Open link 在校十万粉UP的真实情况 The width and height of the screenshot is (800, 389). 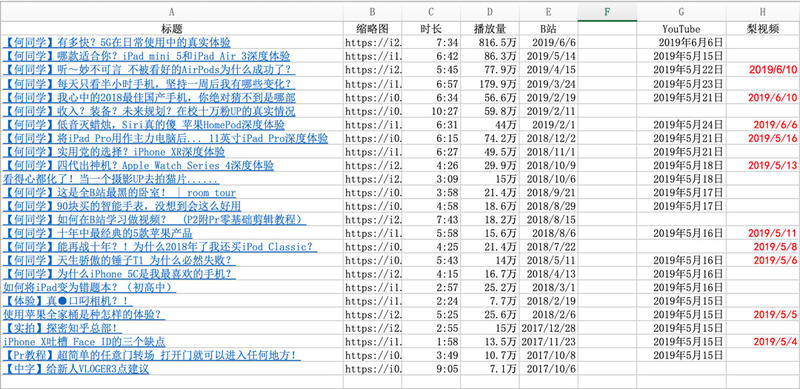tap(149, 111)
